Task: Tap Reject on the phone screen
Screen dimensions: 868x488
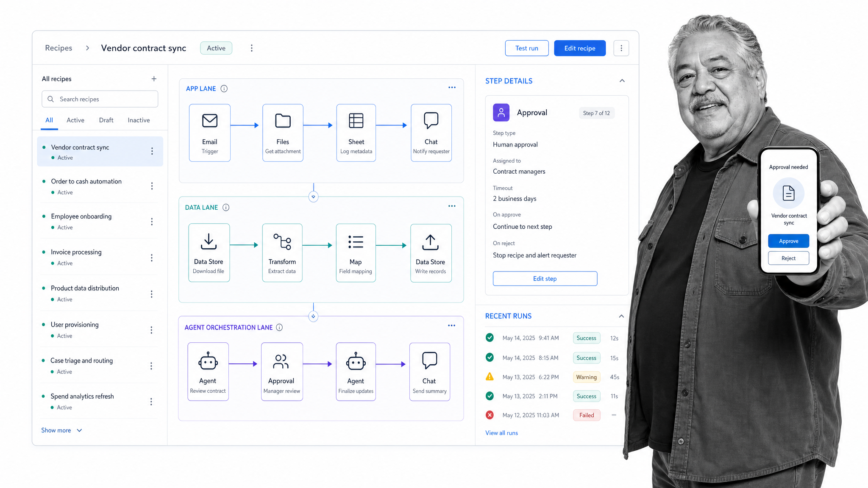Action: point(789,258)
